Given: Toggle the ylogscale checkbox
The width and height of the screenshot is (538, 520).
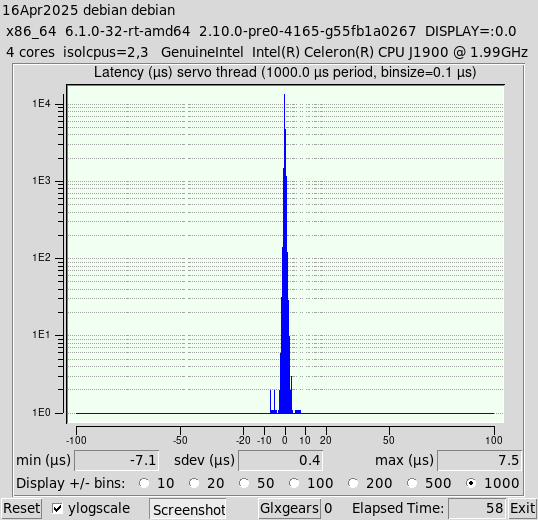Looking at the screenshot, I should pos(57,508).
